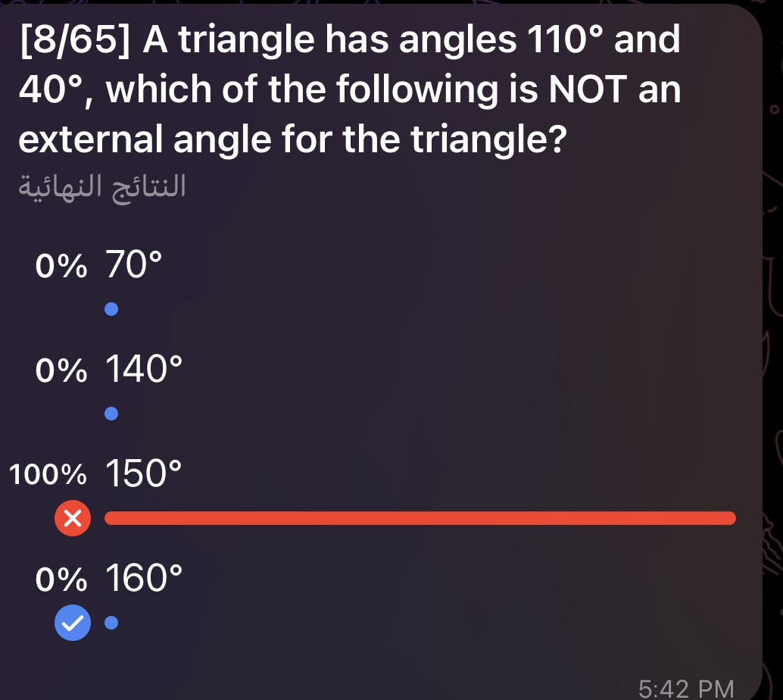The width and height of the screenshot is (783, 700).
Task: Click the 100% vote indicator for 150°
Action: click(x=48, y=473)
